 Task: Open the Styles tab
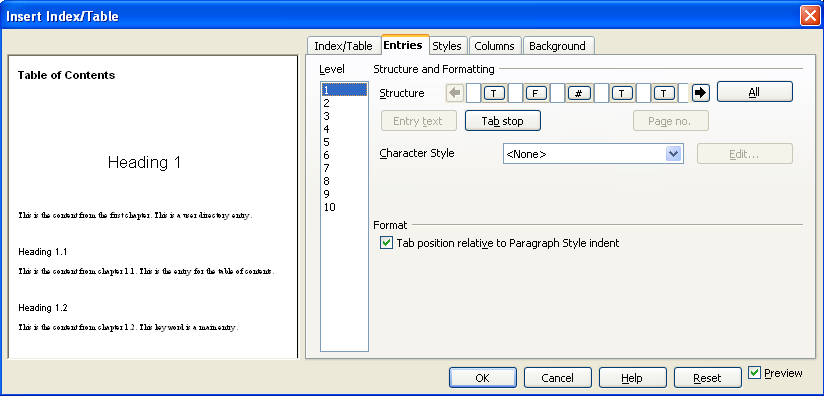[447, 46]
